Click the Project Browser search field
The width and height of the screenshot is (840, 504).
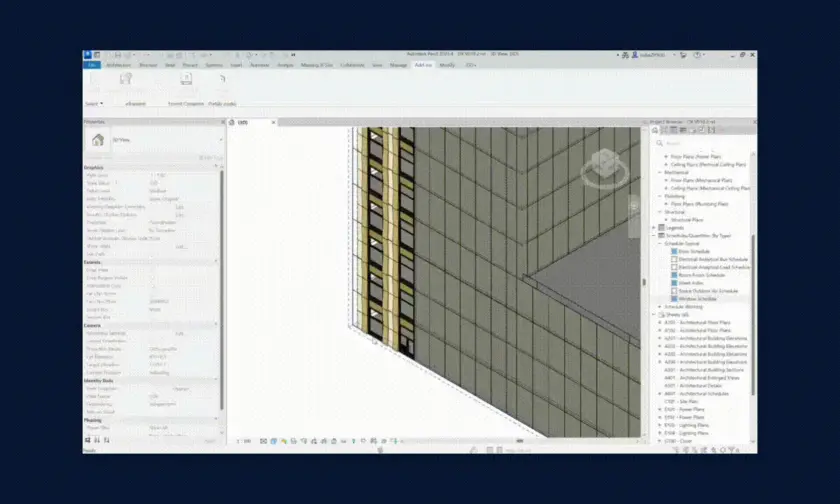point(704,144)
